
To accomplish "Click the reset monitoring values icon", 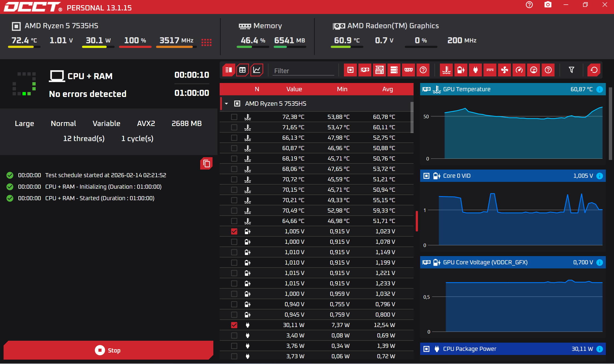I will pyautogui.click(x=594, y=70).
